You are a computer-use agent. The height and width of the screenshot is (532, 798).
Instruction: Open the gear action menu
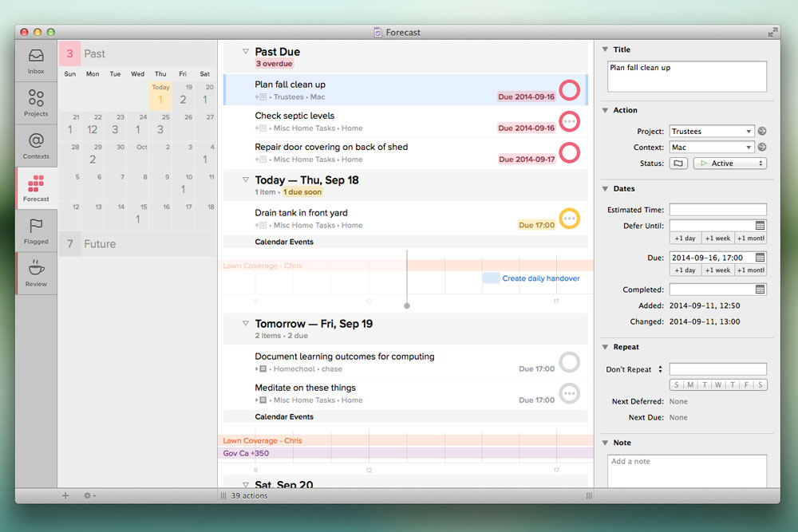click(x=89, y=495)
